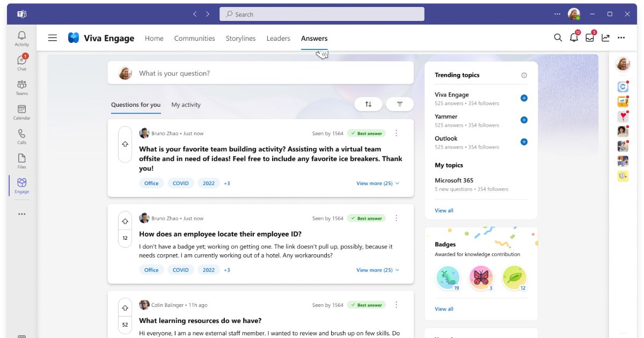Select the COVID tag on first question
Screen dimensions: 644x338
(180, 183)
